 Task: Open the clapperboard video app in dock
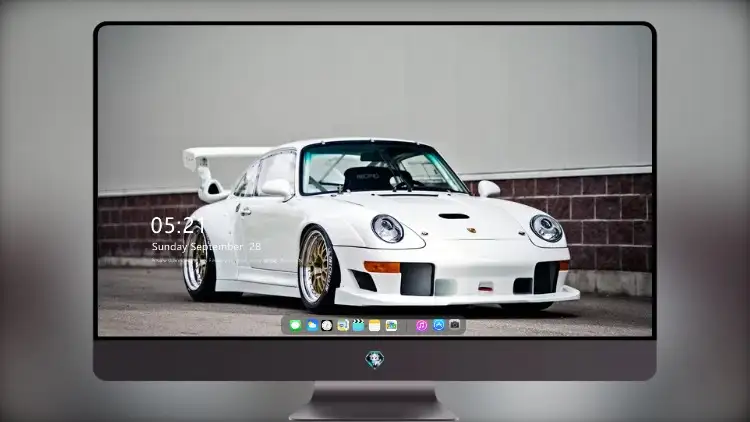click(x=358, y=326)
